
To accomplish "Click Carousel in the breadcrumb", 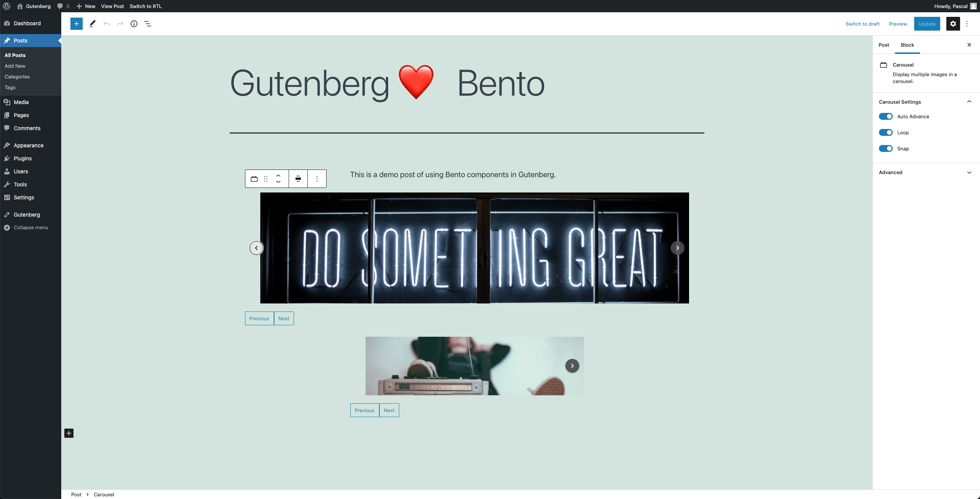I will [104, 494].
